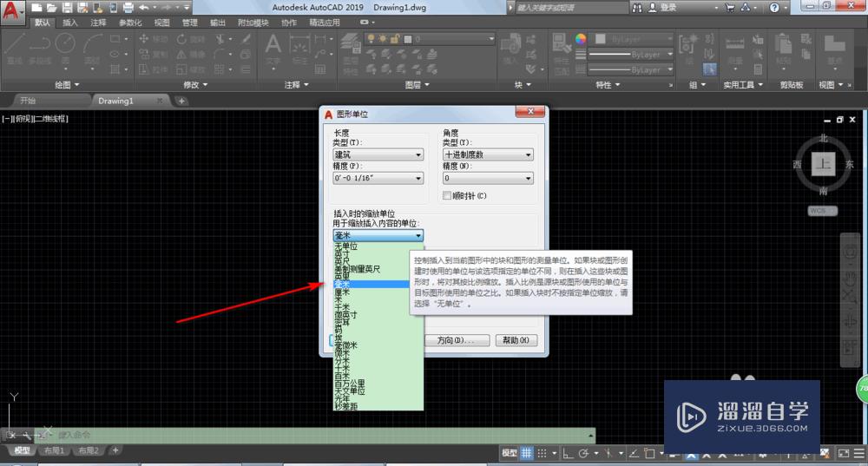
Task: Open the ByLayer color dropdown
Action: click(x=634, y=39)
